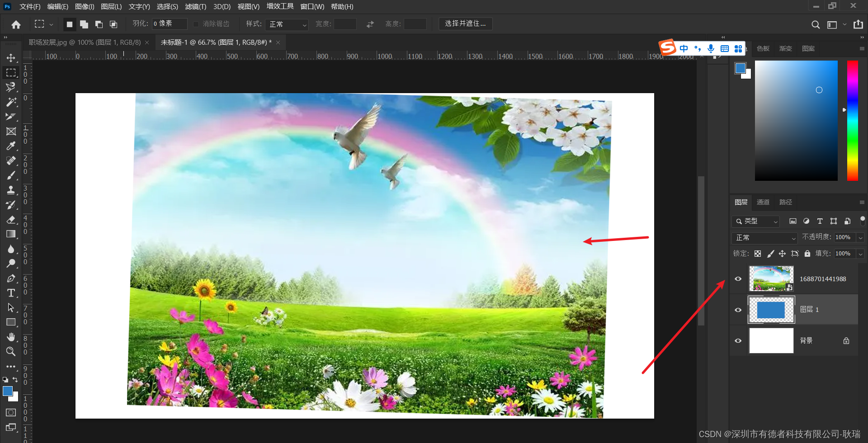Select the Frame tool
Screen dimensions: 868x443
(11, 132)
